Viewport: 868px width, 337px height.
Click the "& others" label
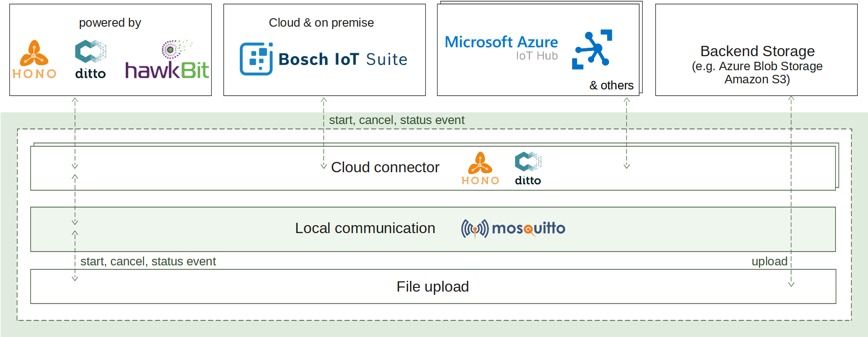pyautogui.click(x=611, y=85)
